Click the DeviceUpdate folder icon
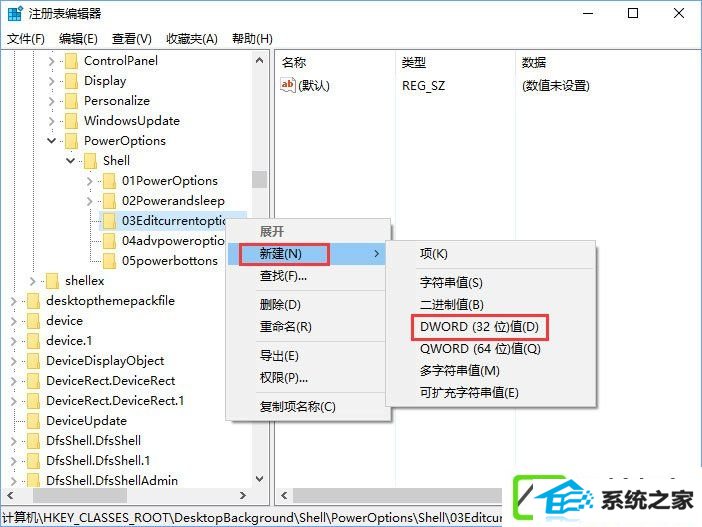Screen dimensions: 702x527 click(x=33, y=421)
